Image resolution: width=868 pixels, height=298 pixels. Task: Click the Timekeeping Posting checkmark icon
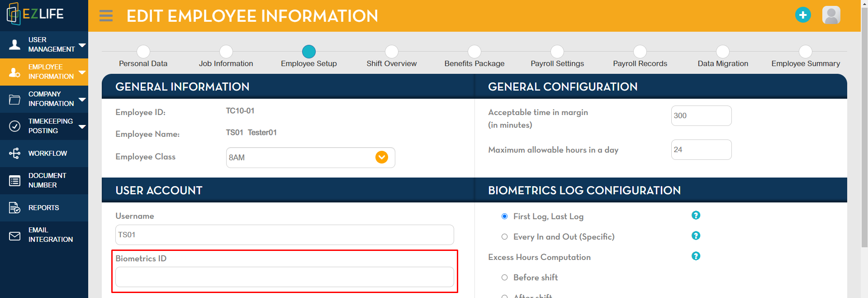click(15, 126)
